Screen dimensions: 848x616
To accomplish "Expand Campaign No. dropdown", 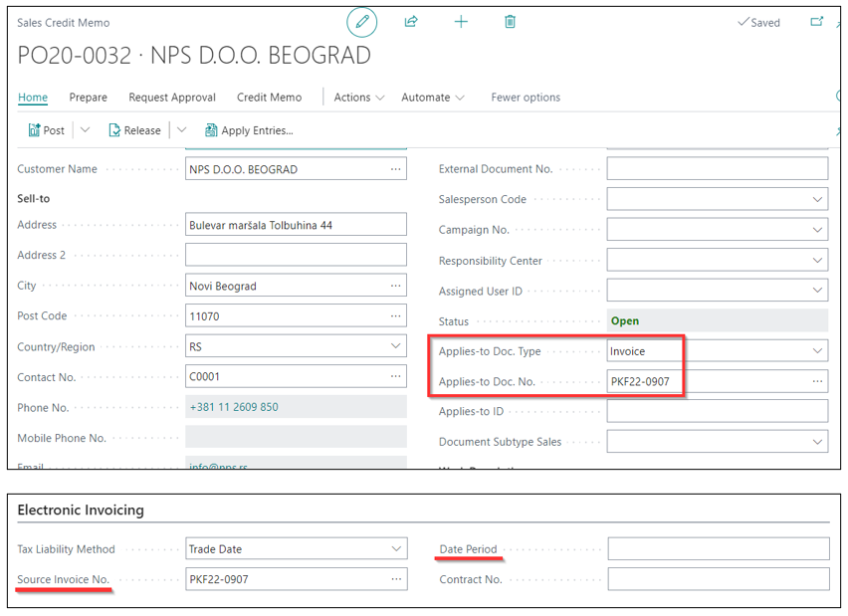I will (817, 229).
